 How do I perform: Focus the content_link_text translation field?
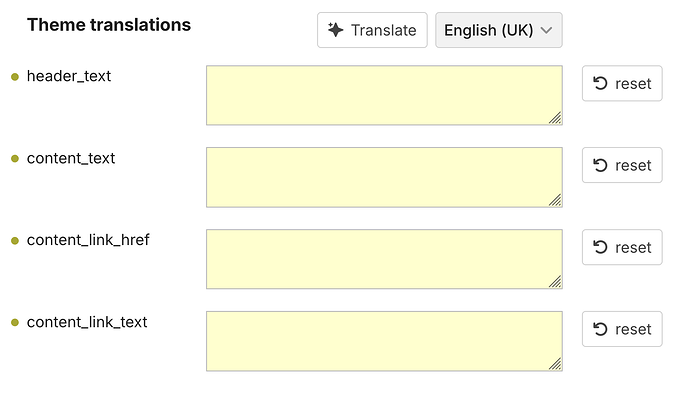pyautogui.click(x=384, y=341)
